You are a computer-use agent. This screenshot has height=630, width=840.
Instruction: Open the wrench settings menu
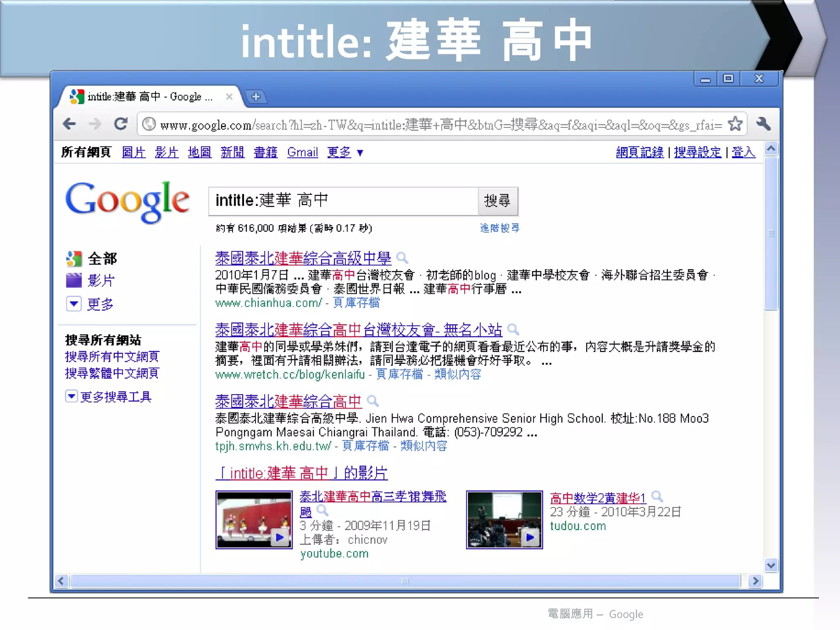click(x=763, y=124)
